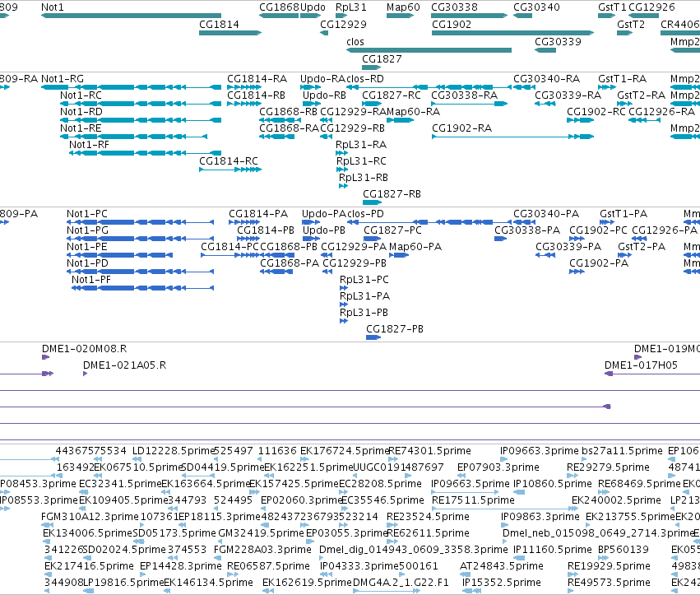Select protein CG30339-PA
700x595 pixels.
[545, 255]
